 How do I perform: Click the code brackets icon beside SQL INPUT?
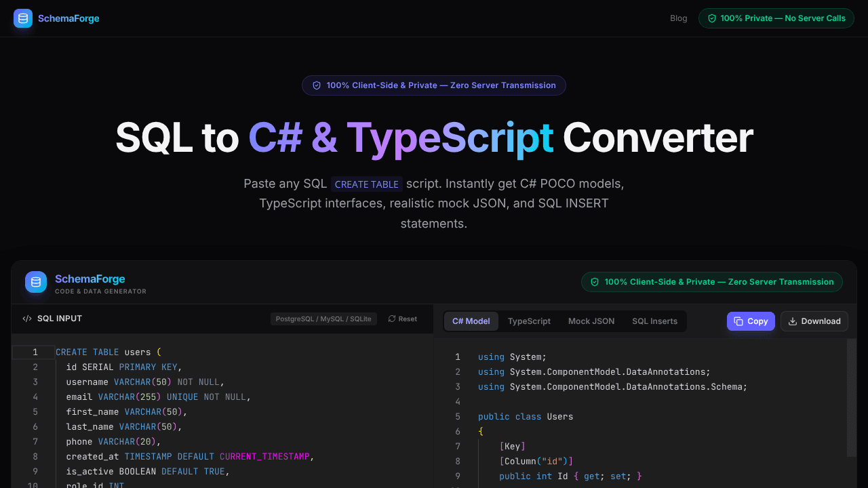27,319
